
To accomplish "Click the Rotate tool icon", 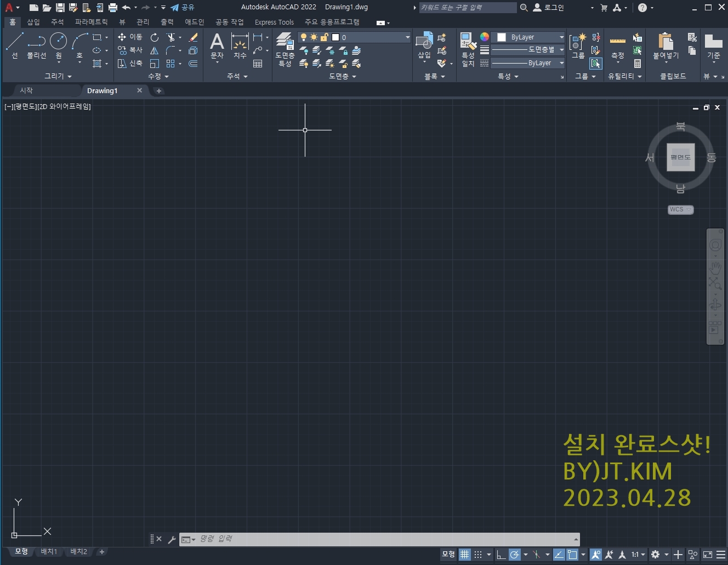I will [155, 37].
